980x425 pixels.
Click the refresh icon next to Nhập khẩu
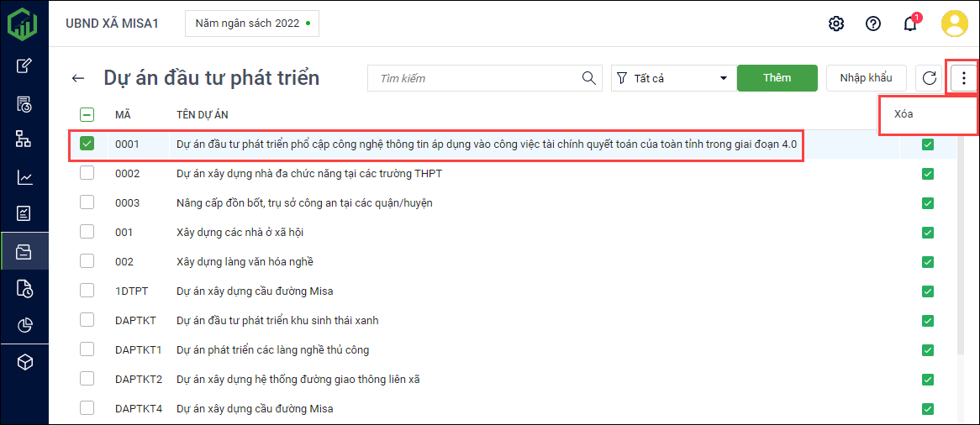tap(929, 78)
